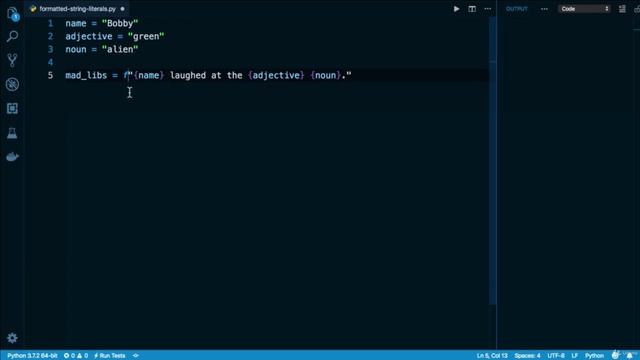Viewport: 640px width, 360px height.
Task: Click the {noun} placeholder on line 5
Action: (x=325, y=76)
